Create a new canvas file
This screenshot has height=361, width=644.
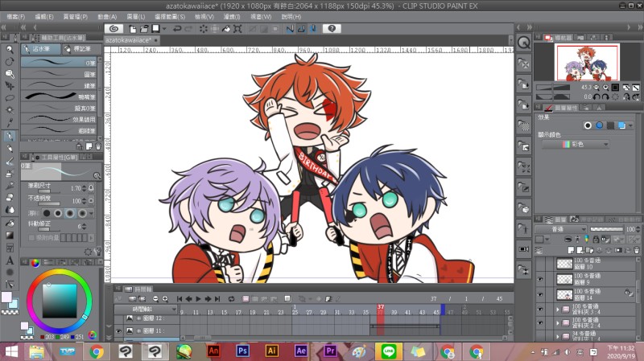(x=132, y=29)
